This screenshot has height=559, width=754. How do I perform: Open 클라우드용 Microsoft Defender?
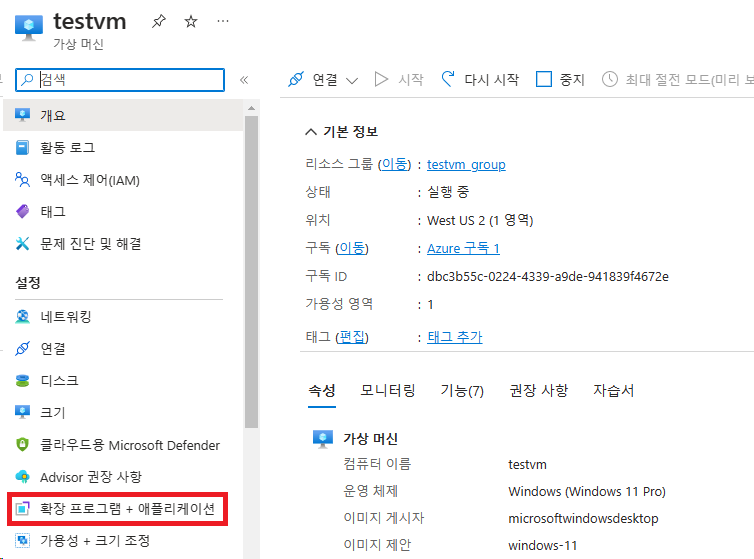click(130, 445)
